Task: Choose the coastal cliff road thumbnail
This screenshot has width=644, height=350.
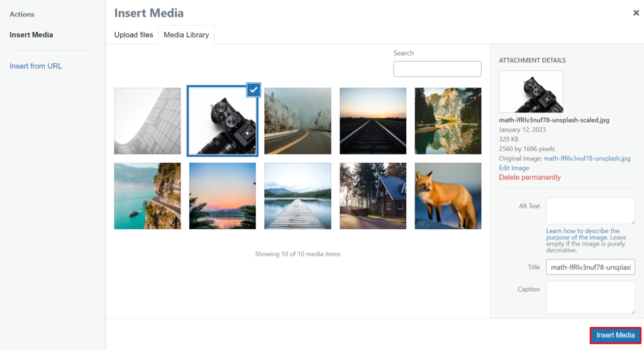Action: click(147, 196)
